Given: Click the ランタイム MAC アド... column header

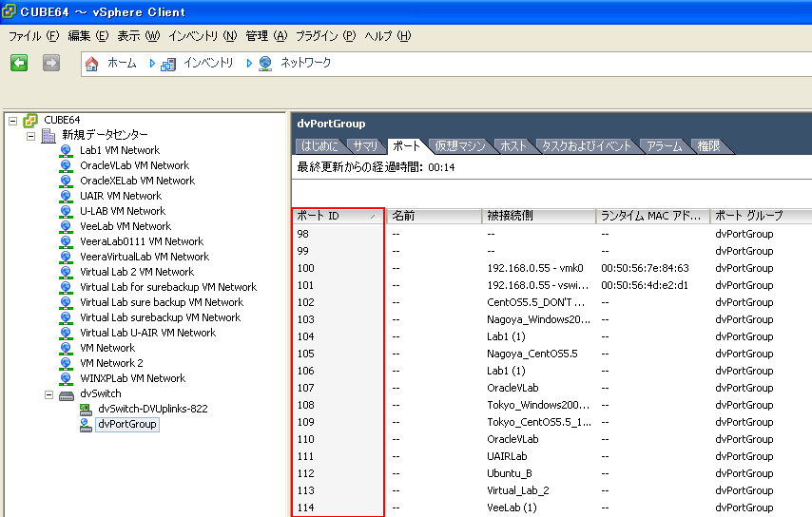Looking at the screenshot, I should (652, 216).
